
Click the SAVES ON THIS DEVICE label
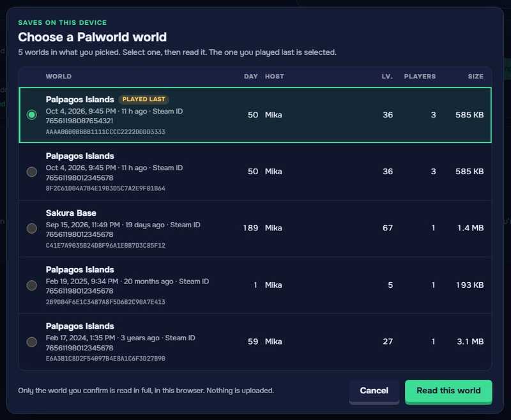[x=62, y=22]
